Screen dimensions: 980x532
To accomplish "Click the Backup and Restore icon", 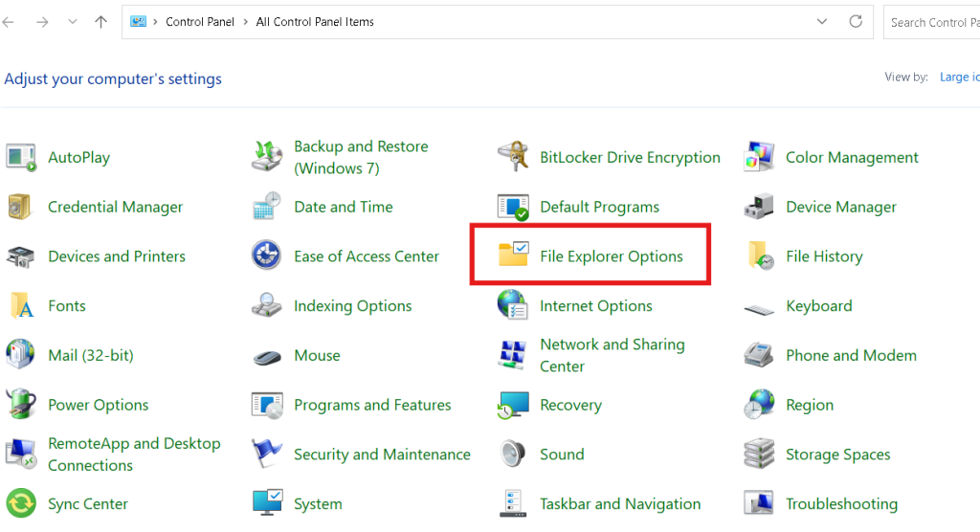I will (267, 157).
